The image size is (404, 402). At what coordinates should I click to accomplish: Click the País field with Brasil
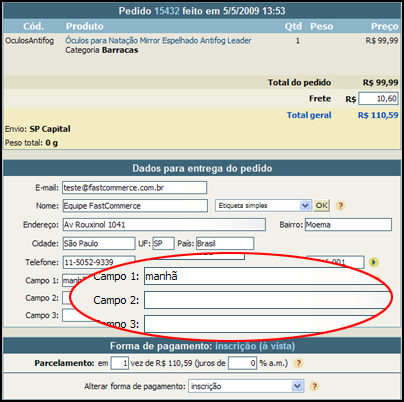click(x=225, y=243)
